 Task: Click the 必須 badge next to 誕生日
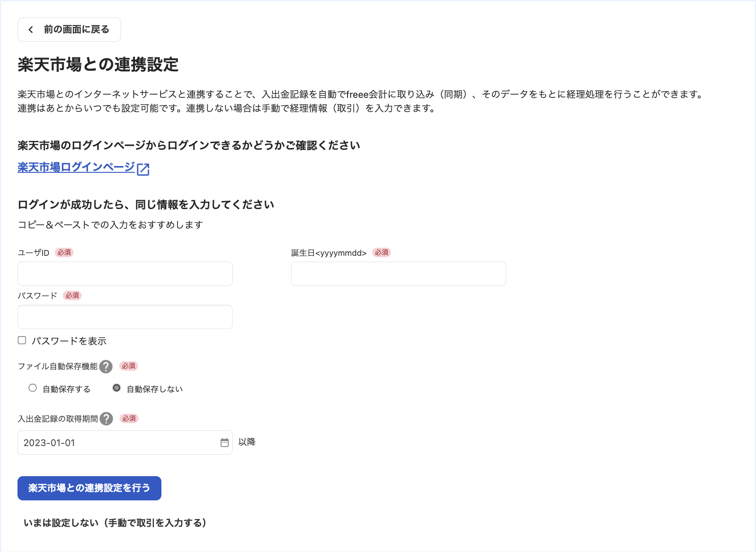point(382,253)
